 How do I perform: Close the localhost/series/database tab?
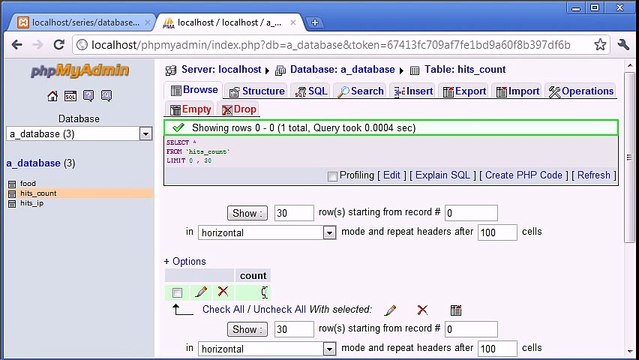pos(148,22)
